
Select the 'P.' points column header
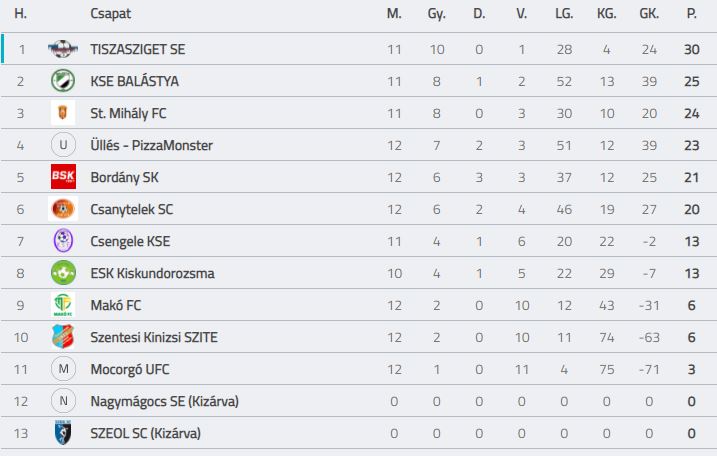point(691,14)
